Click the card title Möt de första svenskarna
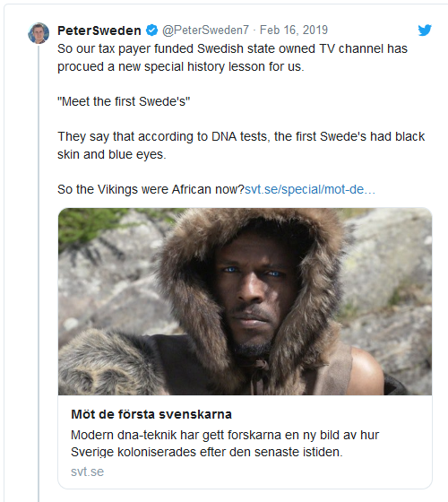 click(x=151, y=414)
